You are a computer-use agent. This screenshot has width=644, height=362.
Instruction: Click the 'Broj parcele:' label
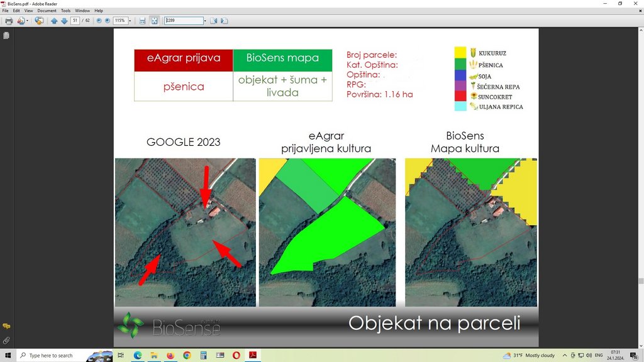[x=371, y=55]
